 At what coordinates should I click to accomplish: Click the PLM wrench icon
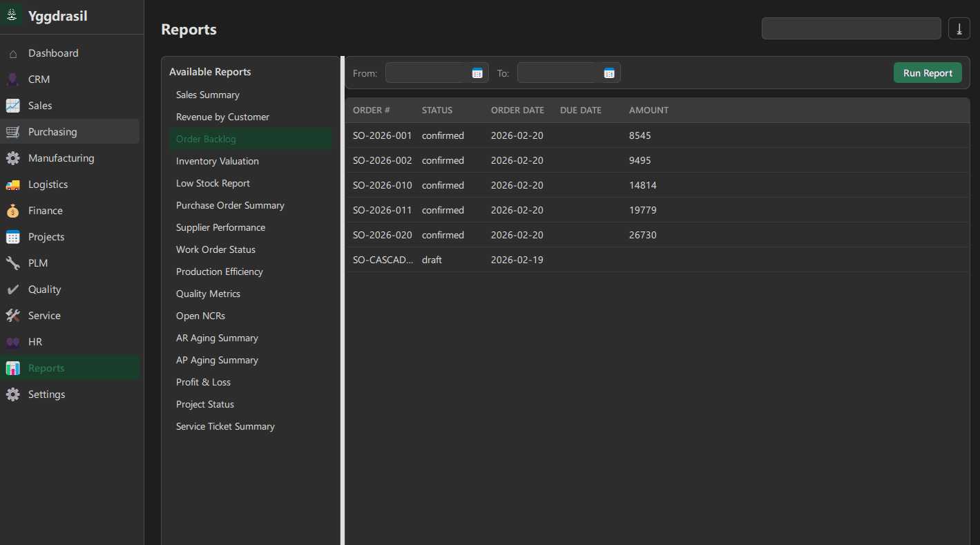[12, 262]
